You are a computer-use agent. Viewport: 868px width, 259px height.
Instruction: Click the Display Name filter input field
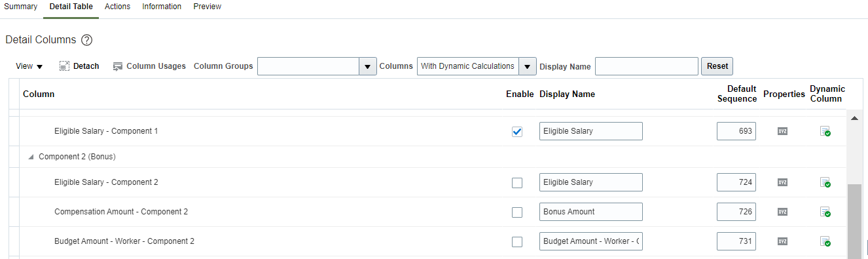point(647,66)
